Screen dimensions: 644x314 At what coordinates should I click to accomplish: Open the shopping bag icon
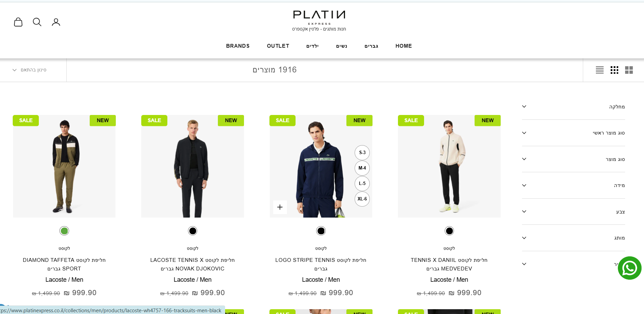(18, 22)
